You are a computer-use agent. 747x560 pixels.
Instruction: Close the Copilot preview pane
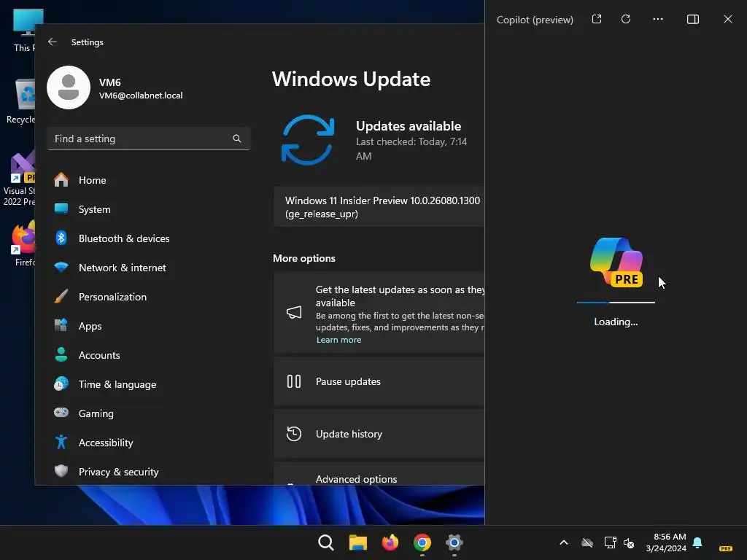728,19
